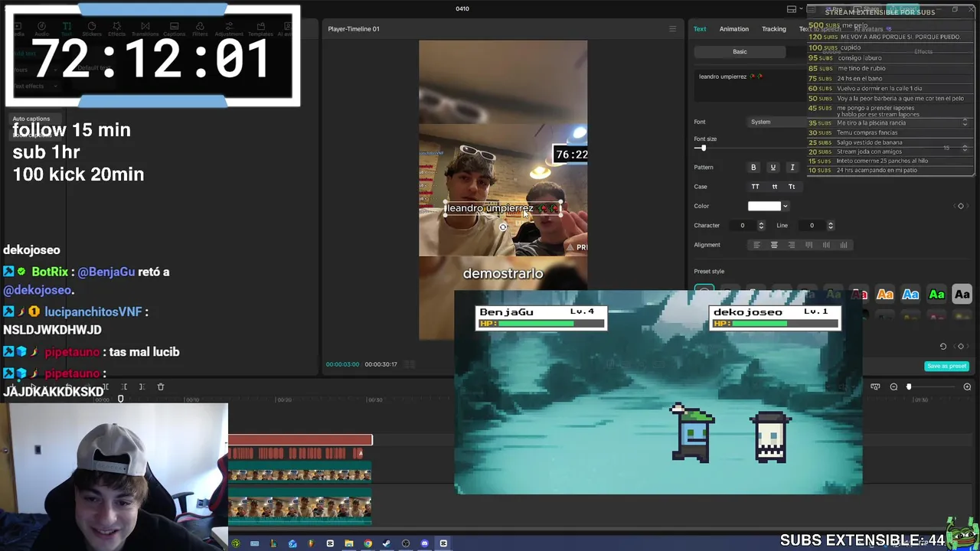Delete selected clip with the trash icon
Viewport: 980px width, 551px height.
161,387
